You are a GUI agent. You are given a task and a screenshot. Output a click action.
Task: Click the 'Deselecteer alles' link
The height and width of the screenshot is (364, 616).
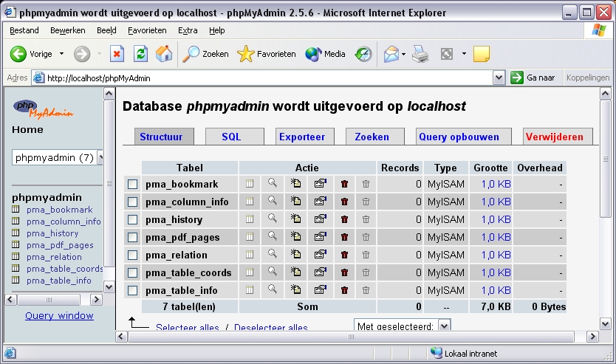(270, 326)
